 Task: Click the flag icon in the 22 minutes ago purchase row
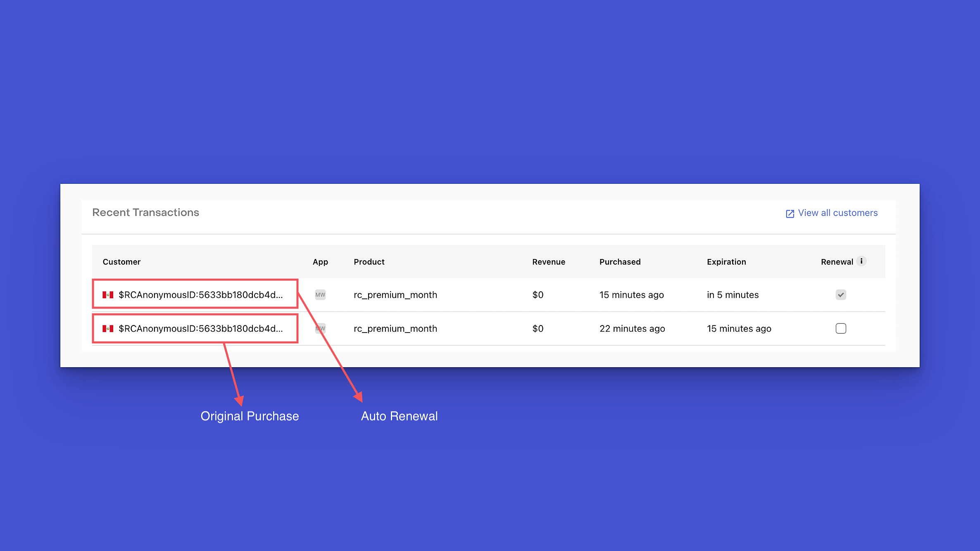[108, 328]
